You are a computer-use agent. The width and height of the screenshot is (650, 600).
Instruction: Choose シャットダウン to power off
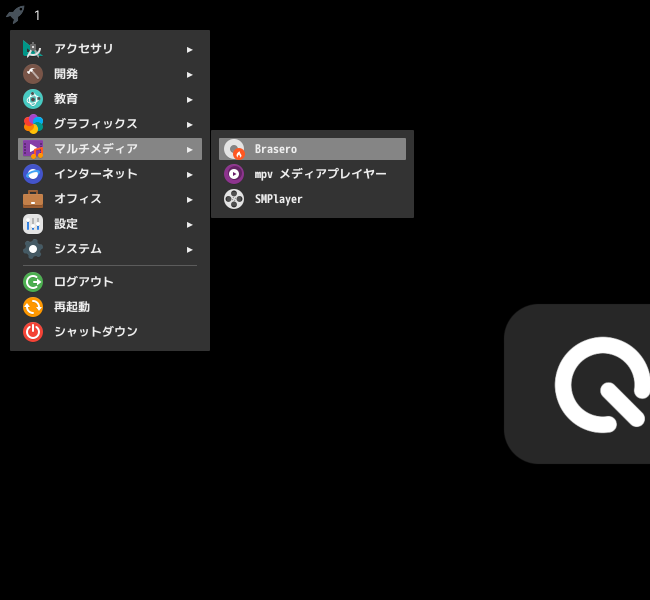click(110, 332)
